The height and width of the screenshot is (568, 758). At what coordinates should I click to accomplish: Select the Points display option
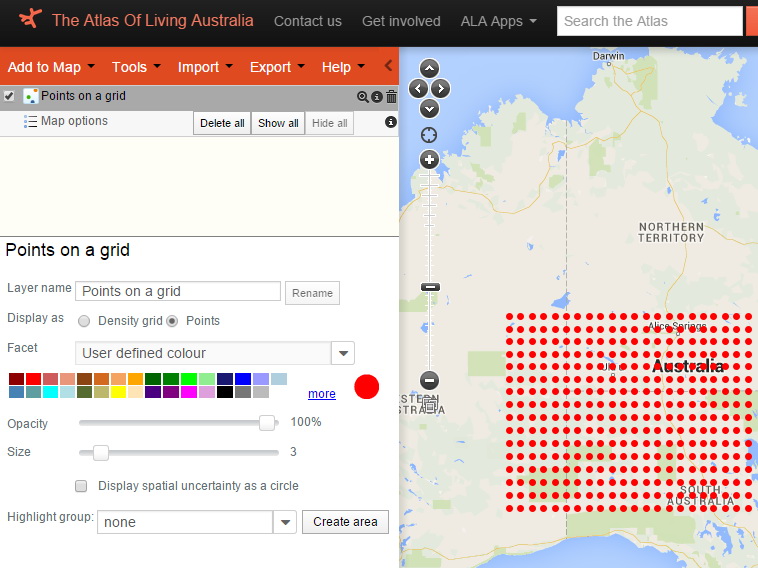pyautogui.click(x=172, y=321)
